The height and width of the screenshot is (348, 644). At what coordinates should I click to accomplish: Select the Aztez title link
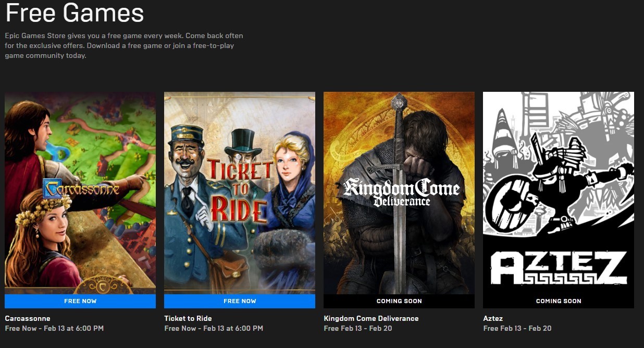(493, 318)
